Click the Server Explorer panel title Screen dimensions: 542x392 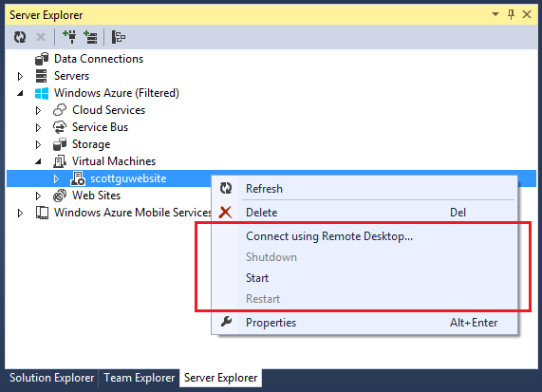click(x=46, y=15)
